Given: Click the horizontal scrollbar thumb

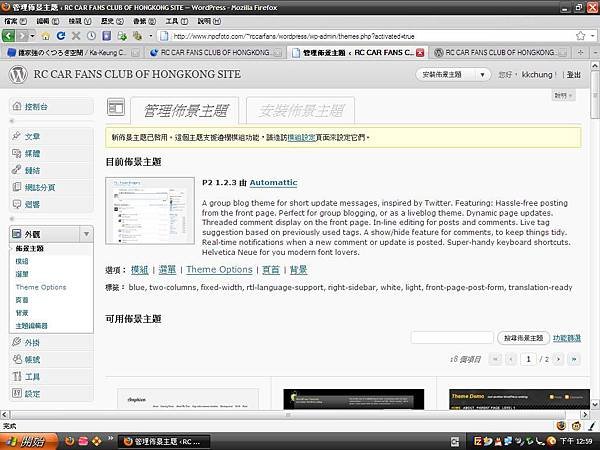Looking at the screenshot, I should pyautogui.click(x=288, y=415).
